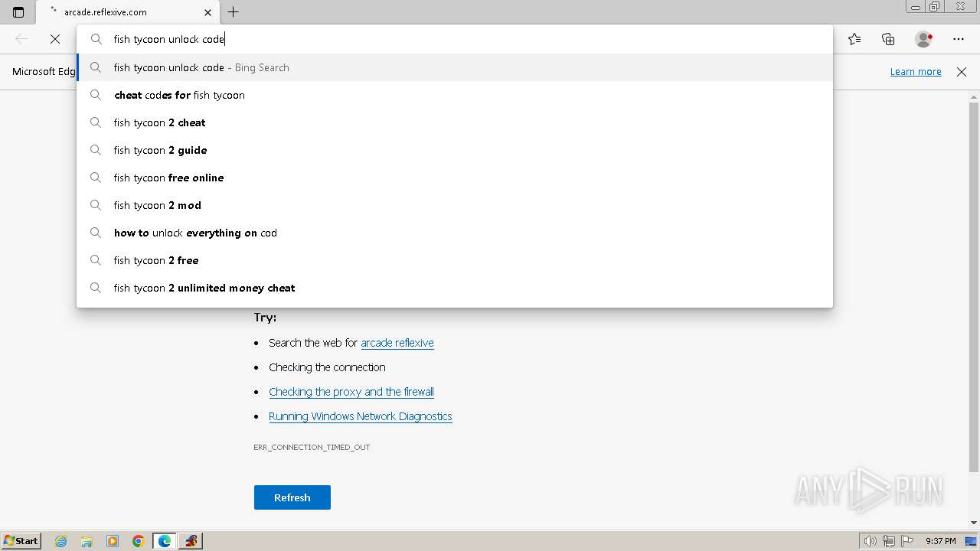Image resolution: width=980 pixels, height=551 pixels.
Task: Open the 'arcade reflexive' search link
Action: (397, 343)
